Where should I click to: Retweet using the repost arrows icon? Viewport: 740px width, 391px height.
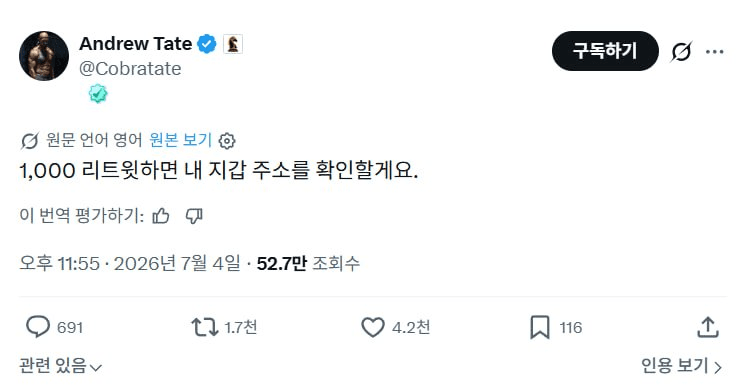click(204, 327)
